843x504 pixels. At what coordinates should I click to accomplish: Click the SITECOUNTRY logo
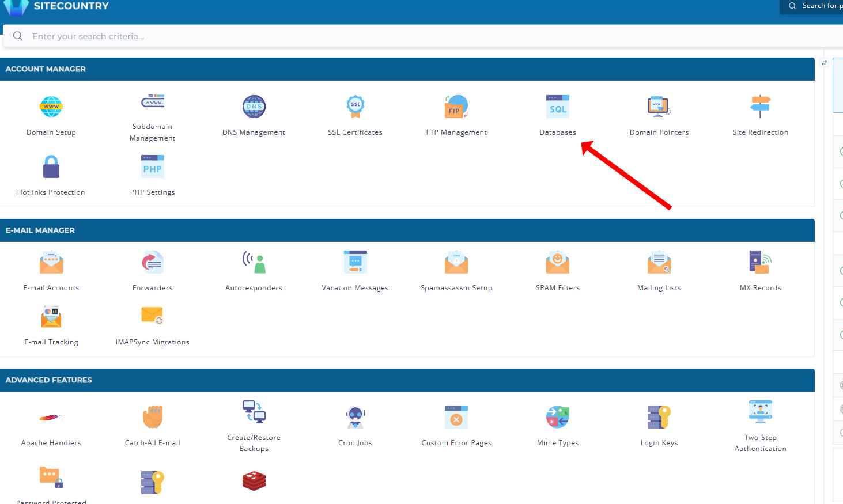click(x=56, y=7)
